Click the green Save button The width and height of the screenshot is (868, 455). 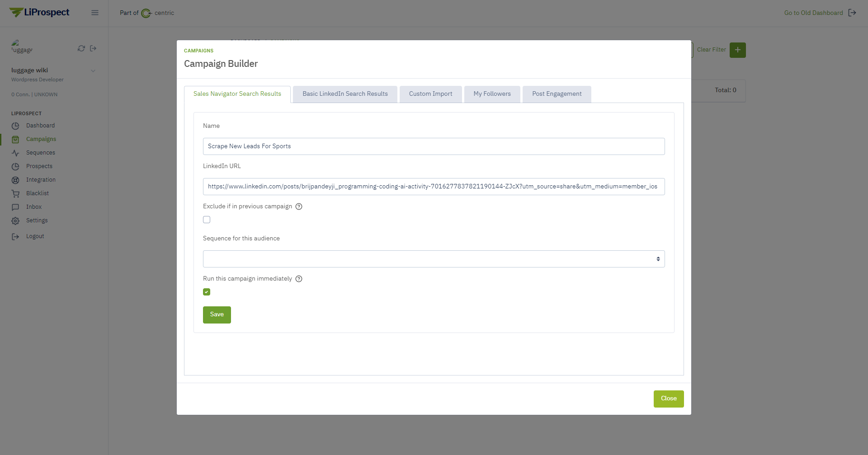pyautogui.click(x=217, y=315)
